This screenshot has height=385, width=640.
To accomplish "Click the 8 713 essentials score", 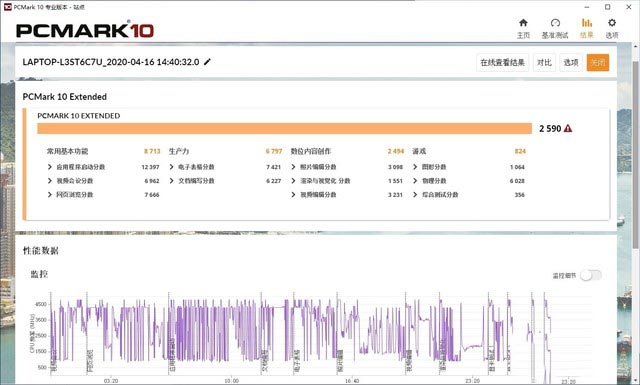I will pos(152,151).
